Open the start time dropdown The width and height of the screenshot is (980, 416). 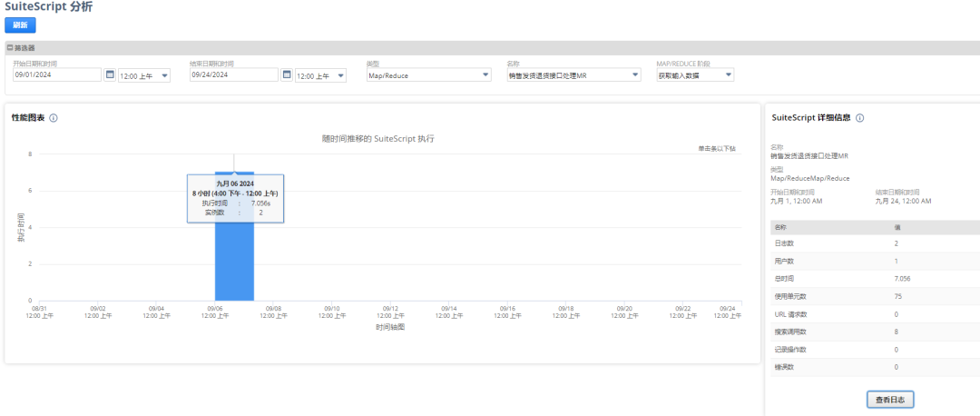[143, 75]
